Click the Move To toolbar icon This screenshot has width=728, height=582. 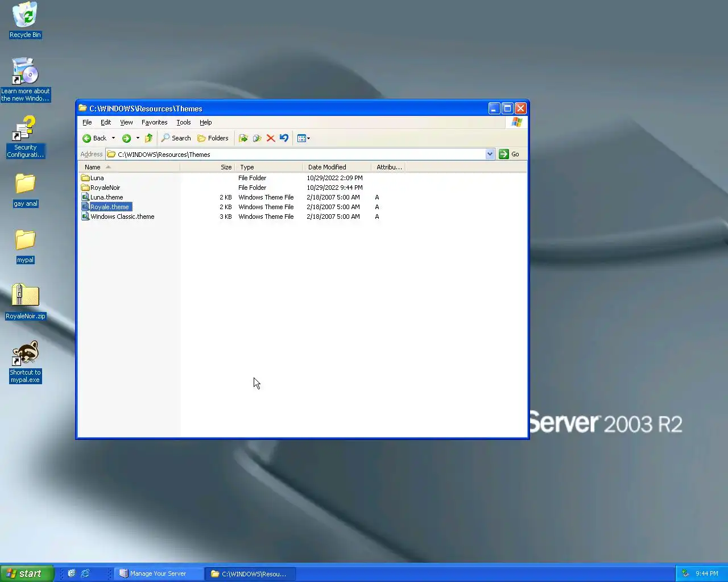pyautogui.click(x=243, y=138)
